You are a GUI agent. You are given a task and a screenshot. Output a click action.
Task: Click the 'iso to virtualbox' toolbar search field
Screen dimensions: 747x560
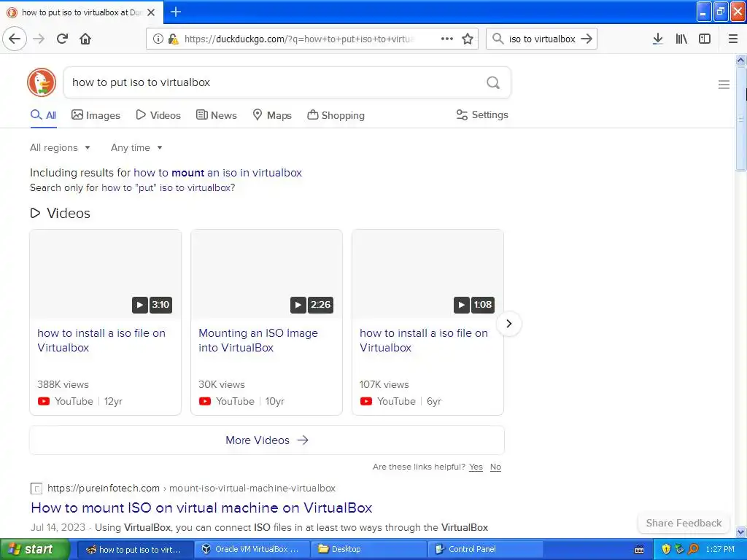[x=542, y=39]
